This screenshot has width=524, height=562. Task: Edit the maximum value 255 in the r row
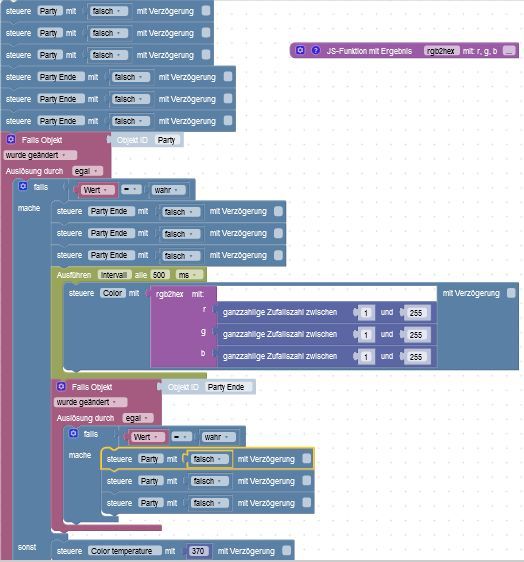point(416,313)
